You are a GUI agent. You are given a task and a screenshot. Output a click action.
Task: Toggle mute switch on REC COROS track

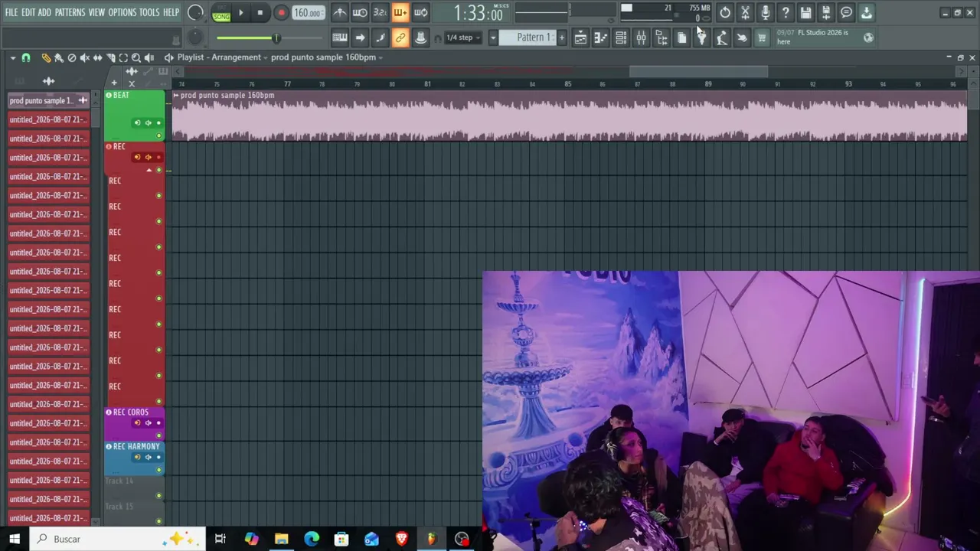tap(158, 436)
